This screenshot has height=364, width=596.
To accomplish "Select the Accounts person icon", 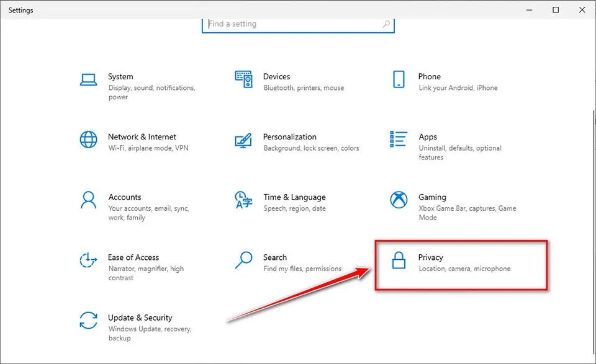I will (88, 200).
